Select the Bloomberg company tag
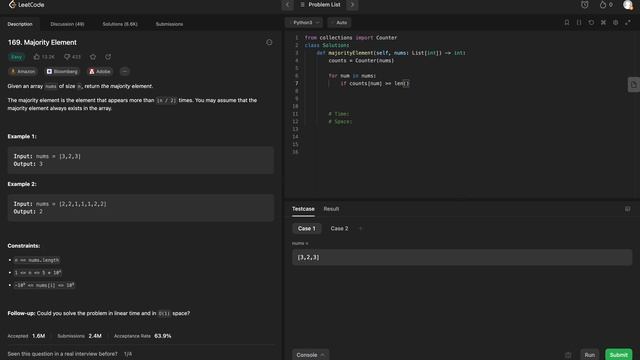The image size is (640, 360). [x=62, y=71]
